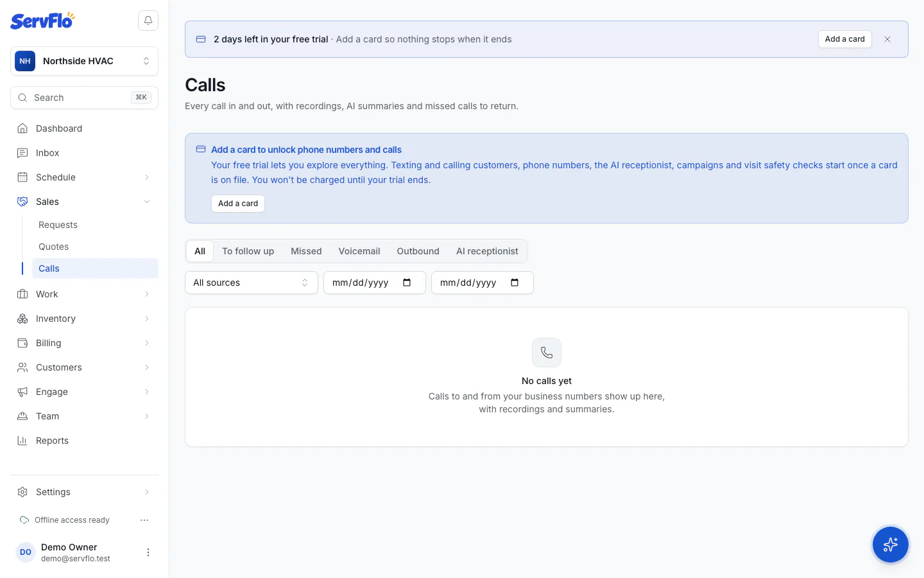Switch to AI receptionist tab

pyautogui.click(x=487, y=251)
